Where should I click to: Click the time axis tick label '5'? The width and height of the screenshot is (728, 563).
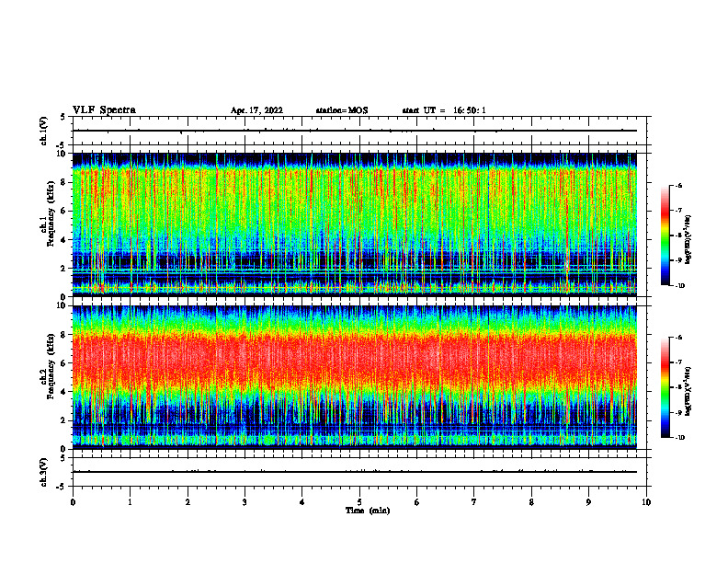click(x=359, y=502)
